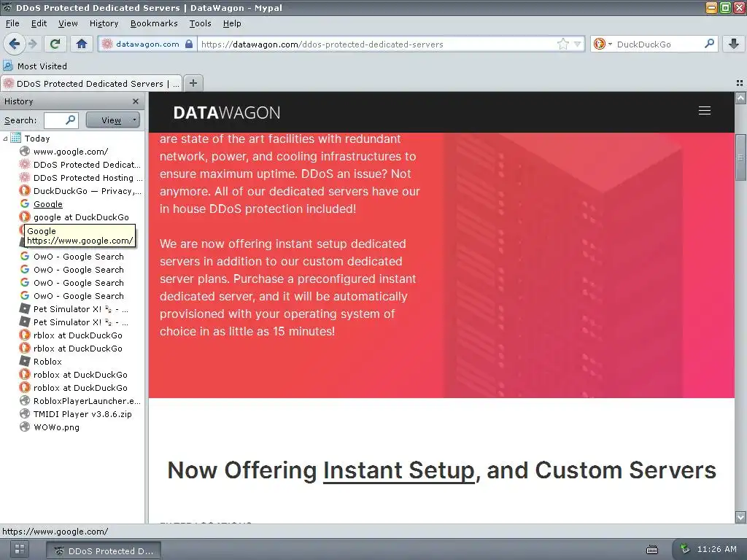Open the Bookmarks menu

tap(154, 23)
